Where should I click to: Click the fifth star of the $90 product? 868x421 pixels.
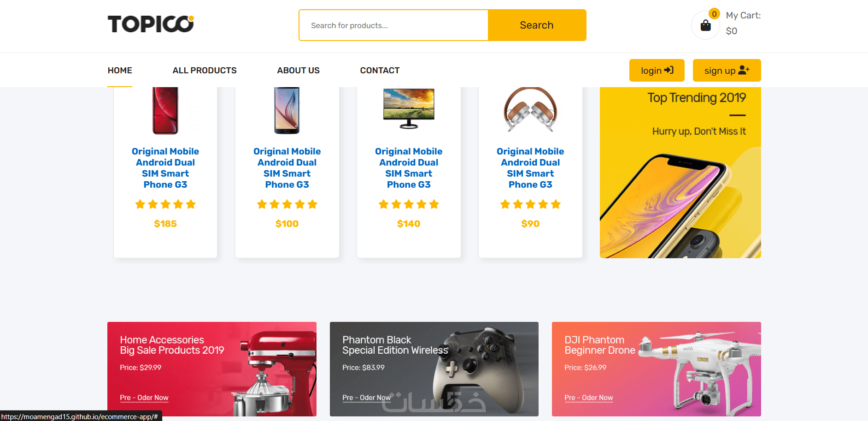click(556, 204)
